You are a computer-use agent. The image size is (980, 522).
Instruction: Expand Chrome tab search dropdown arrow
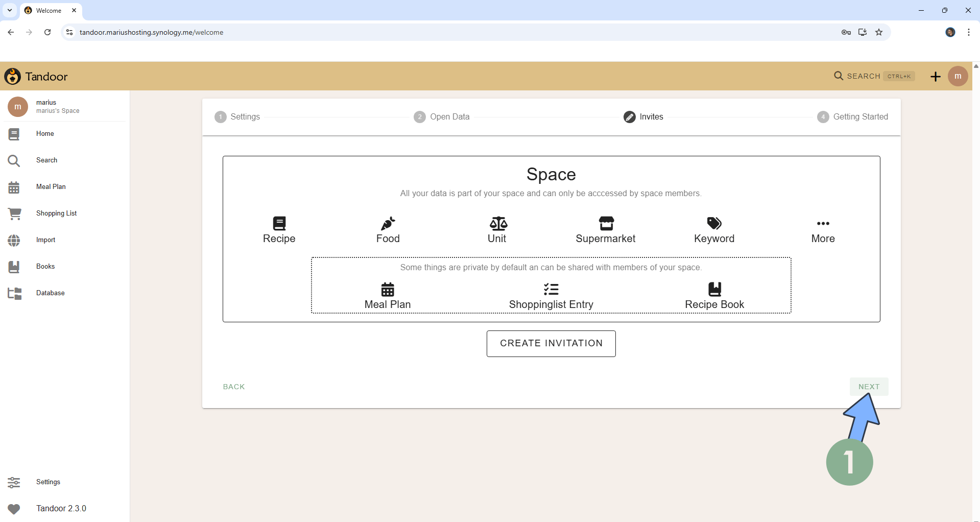tap(10, 10)
